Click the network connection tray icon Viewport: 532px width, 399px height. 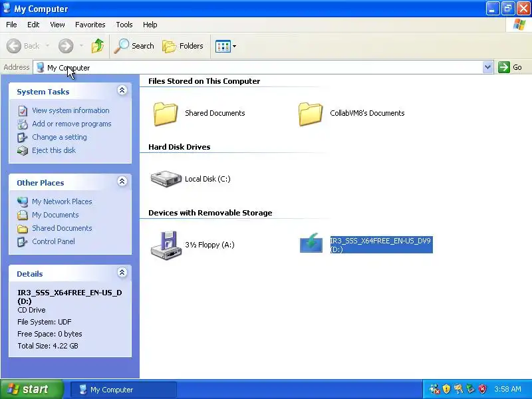click(434, 389)
